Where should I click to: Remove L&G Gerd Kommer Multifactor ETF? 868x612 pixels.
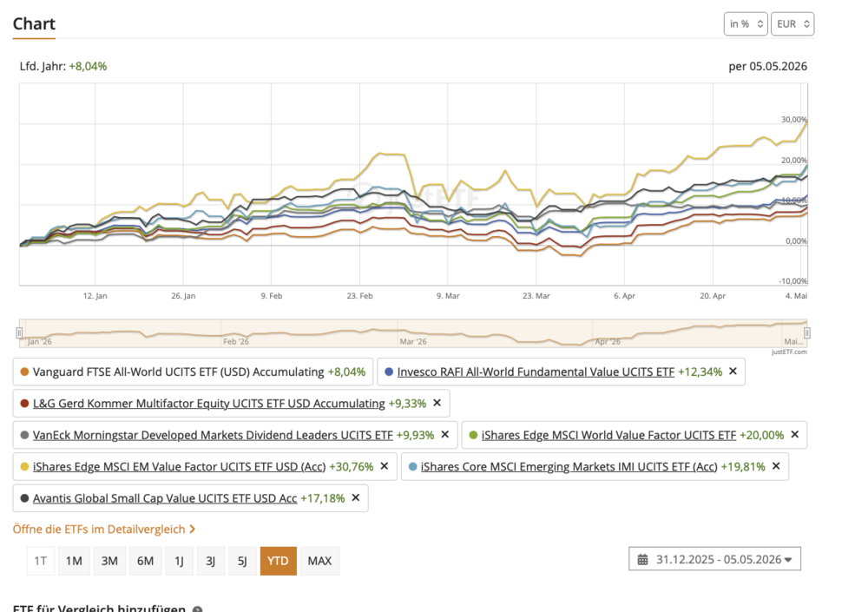437,403
